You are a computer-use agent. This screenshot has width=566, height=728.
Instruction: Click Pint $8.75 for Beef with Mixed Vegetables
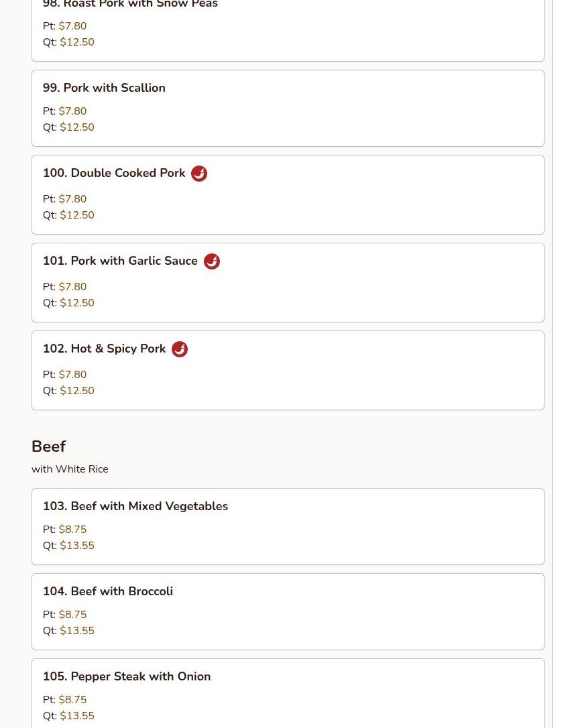72,530
